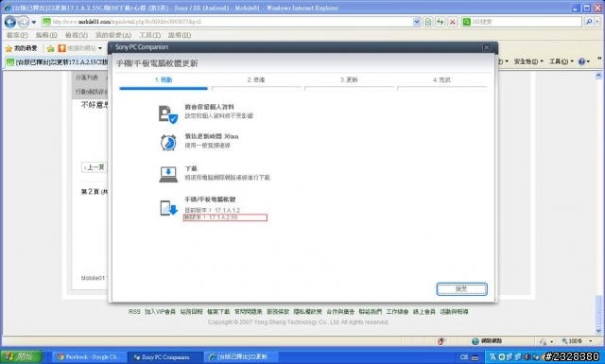
Task: Click the page scrollbar down arrow
Action: 598,331
